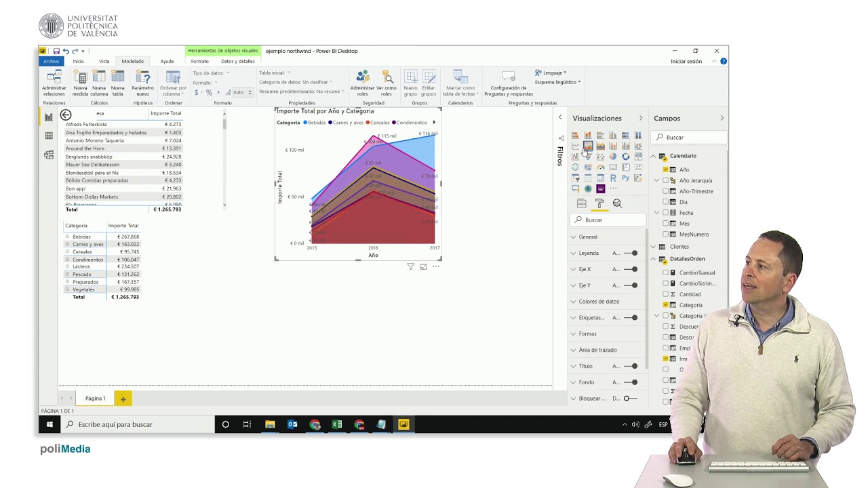Toggle the Leyenda switch
The height and width of the screenshot is (488, 868).
pos(631,253)
